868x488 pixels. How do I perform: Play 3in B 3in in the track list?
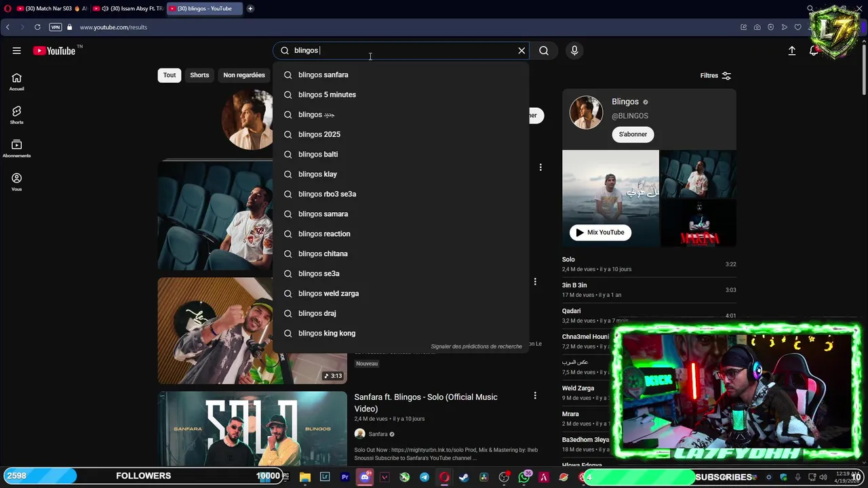(x=649, y=289)
